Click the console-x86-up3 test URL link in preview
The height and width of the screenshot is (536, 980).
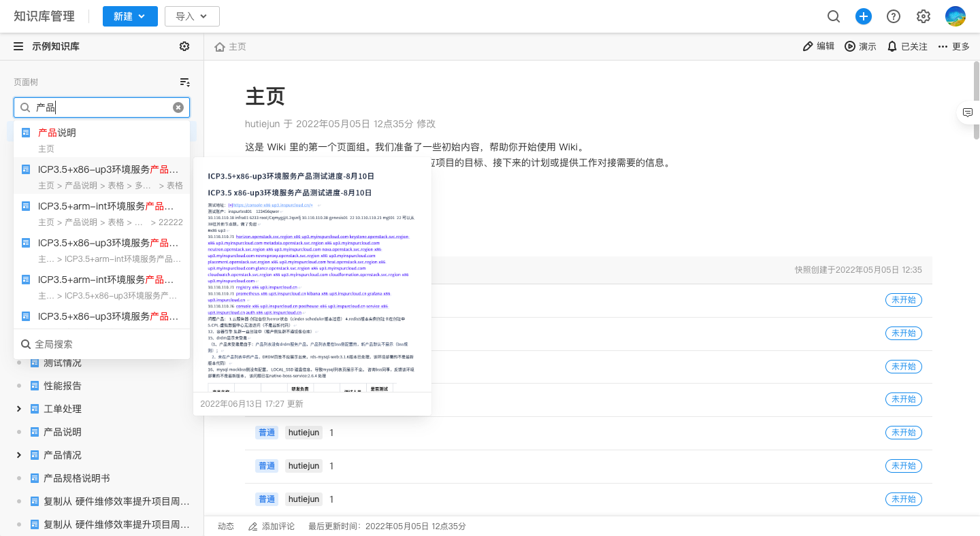click(x=272, y=205)
